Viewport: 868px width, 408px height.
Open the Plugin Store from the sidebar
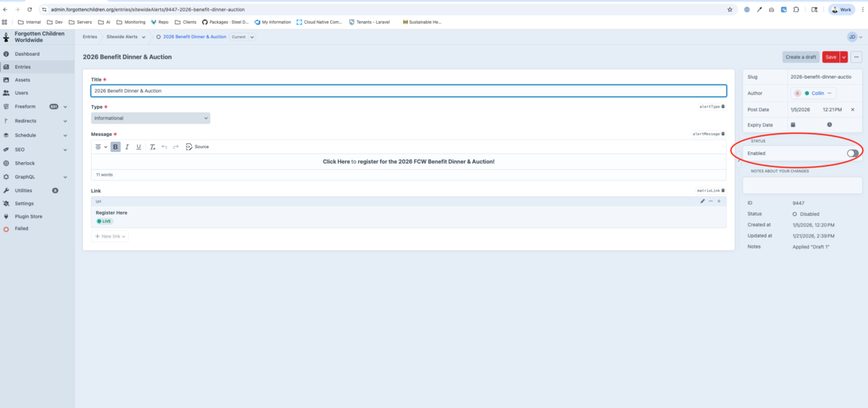coord(27,216)
